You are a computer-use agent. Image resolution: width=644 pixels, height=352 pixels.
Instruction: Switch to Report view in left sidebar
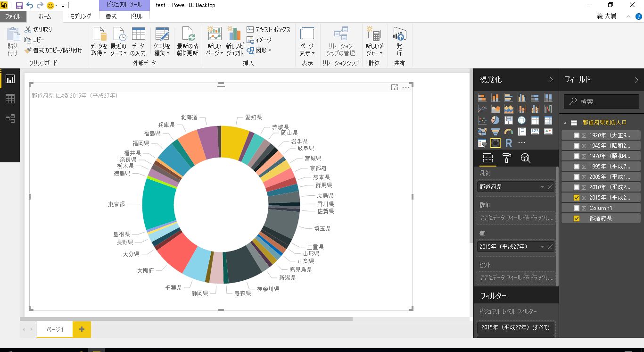(x=10, y=79)
